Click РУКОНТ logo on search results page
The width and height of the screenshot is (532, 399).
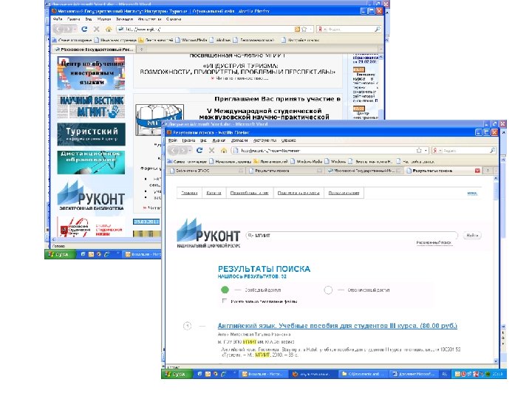click(x=208, y=233)
